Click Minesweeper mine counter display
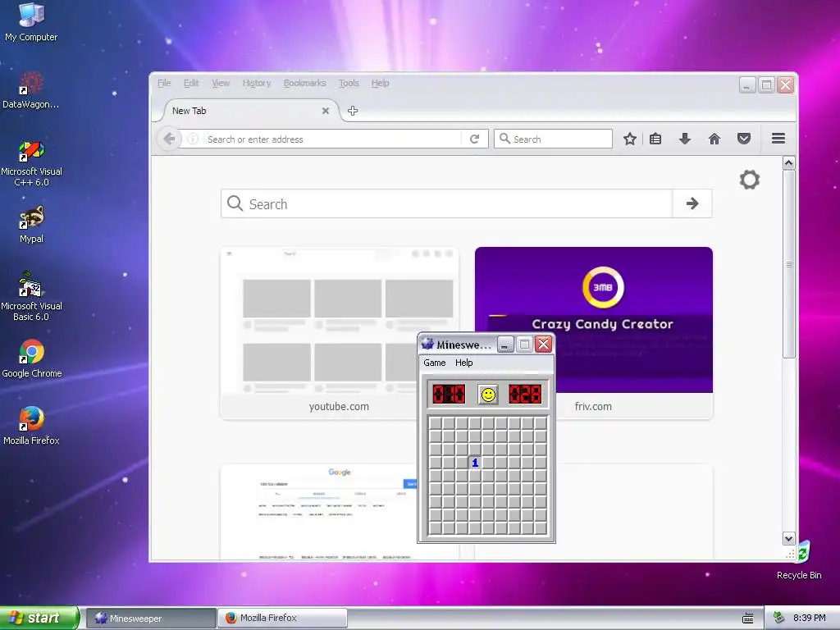 click(449, 395)
